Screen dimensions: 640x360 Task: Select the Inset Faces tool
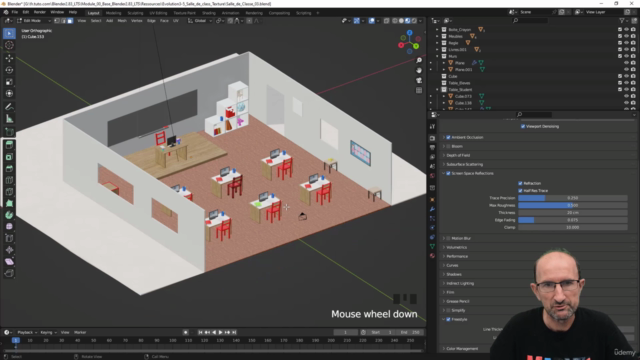[x=9, y=157]
